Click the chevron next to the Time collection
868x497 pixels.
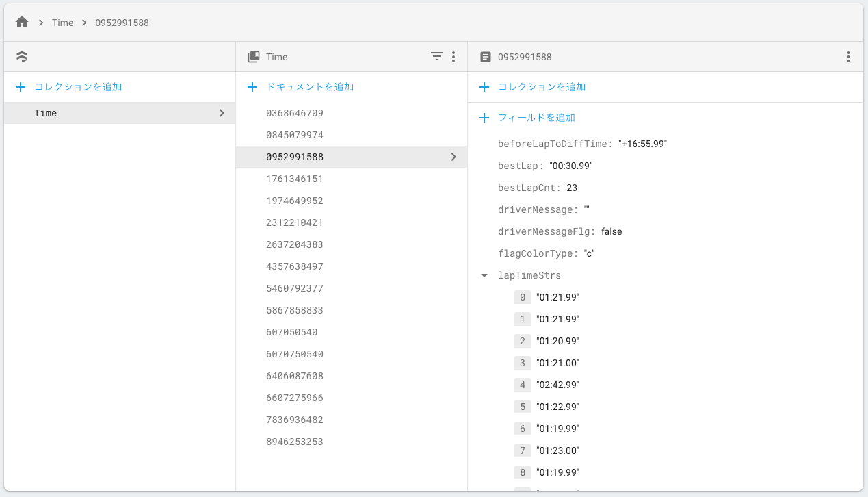coord(221,113)
